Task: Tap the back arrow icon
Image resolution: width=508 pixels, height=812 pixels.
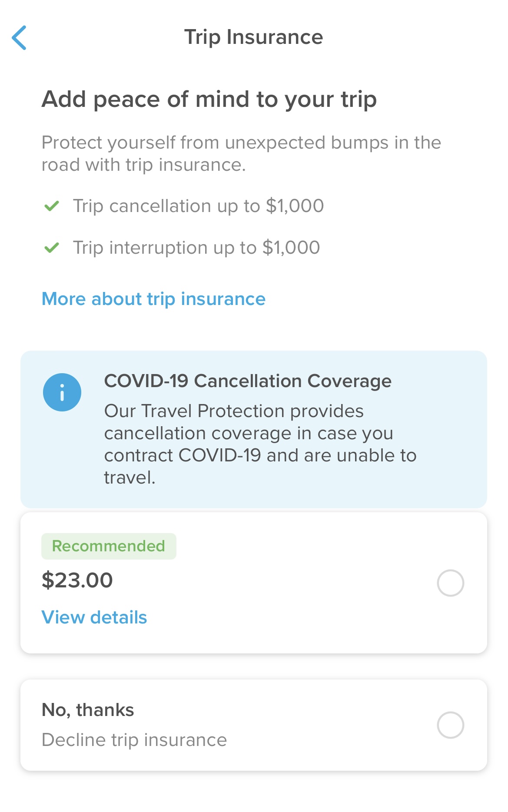Action: (19, 38)
